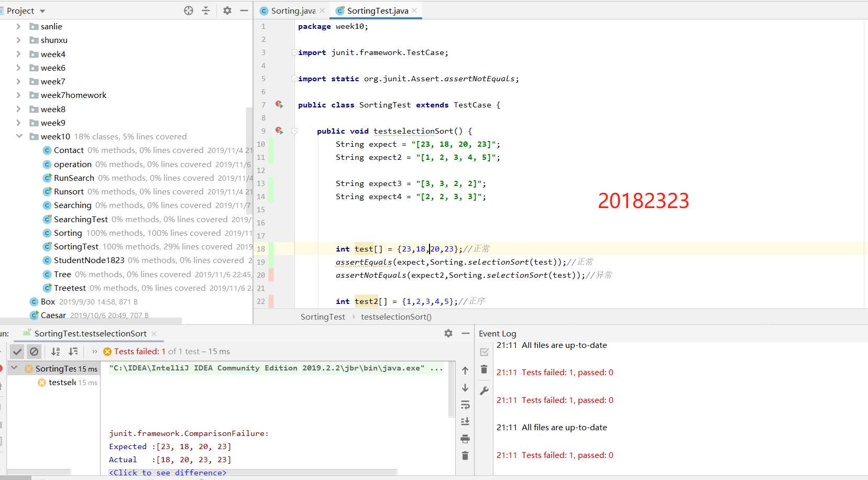Sort test results alphabetically
This screenshot has height=480, width=868.
56,352
